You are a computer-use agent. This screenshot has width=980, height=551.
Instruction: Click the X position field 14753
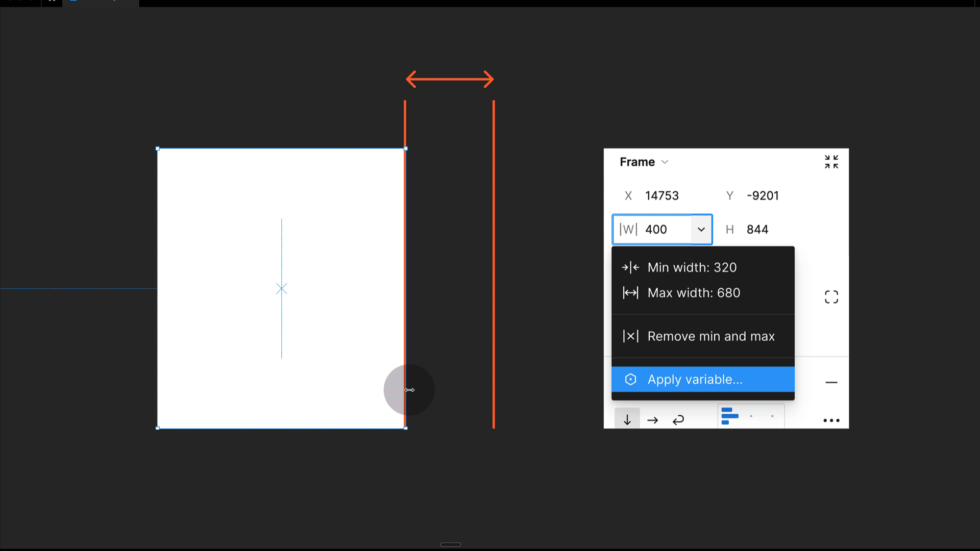click(x=661, y=196)
